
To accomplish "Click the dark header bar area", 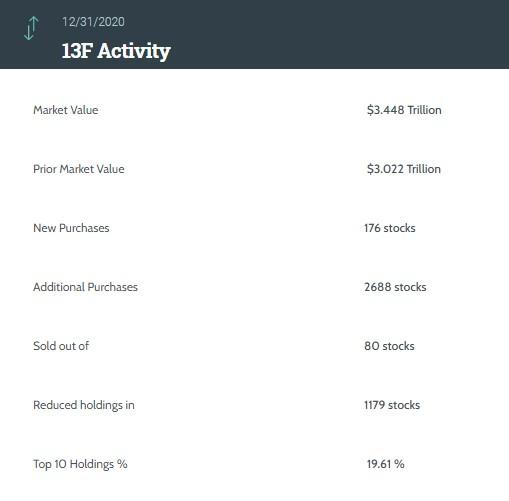I will tap(254, 34).
